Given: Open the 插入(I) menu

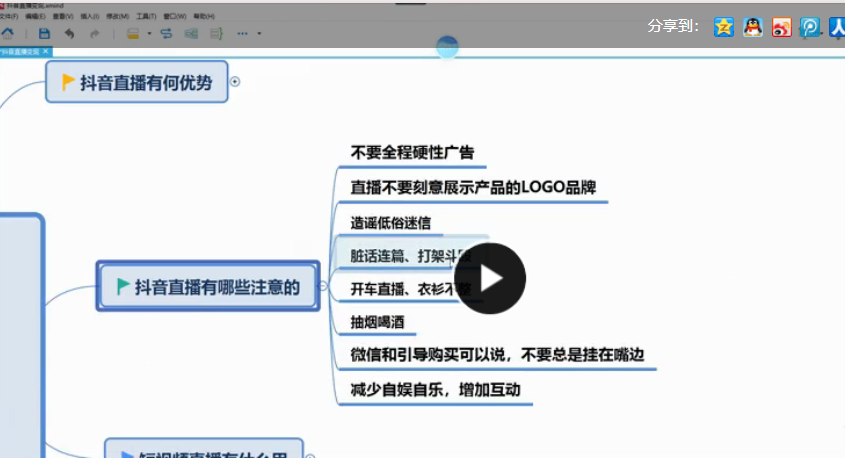Looking at the screenshot, I should (x=89, y=16).
